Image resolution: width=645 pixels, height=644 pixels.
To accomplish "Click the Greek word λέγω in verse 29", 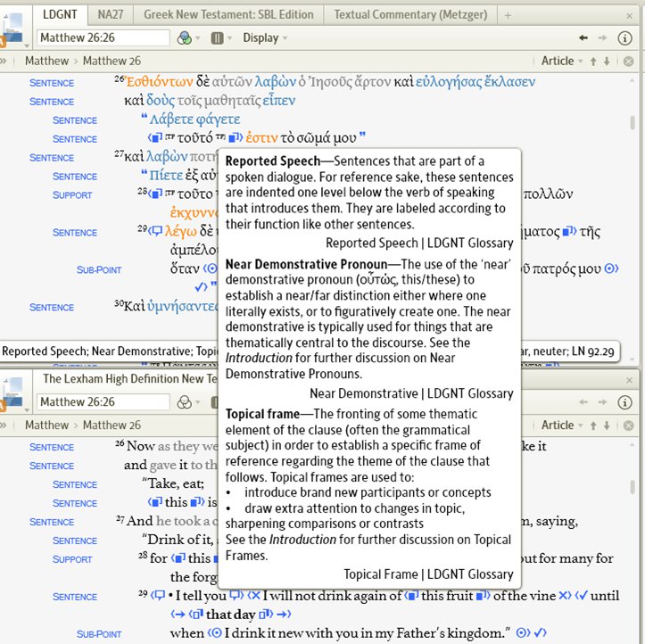I will point(180,231).
